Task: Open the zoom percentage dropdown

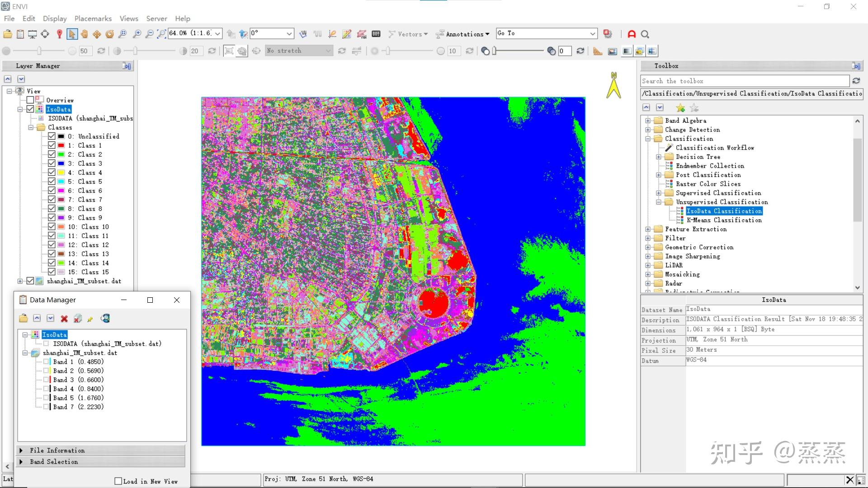Action: point(217,33)
